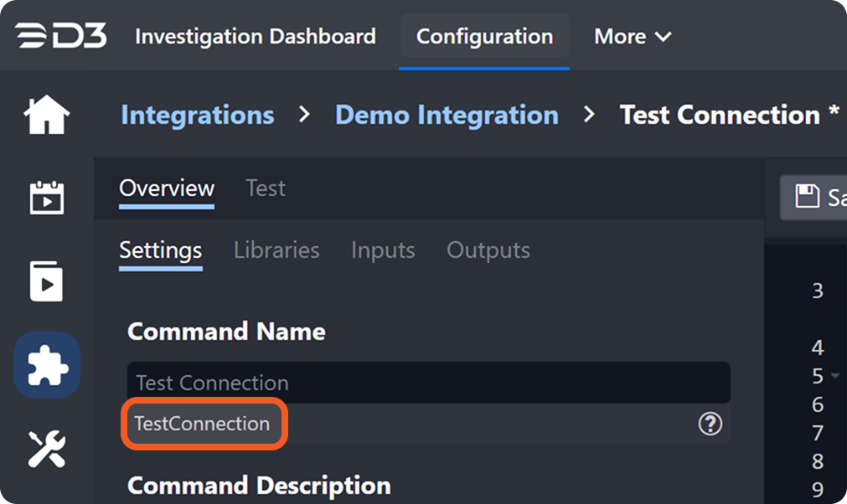The width and height of the screenshot is (847, 504).
Task: Select the Overview tab
Action: pyautogui.click(x=167, y=188)
